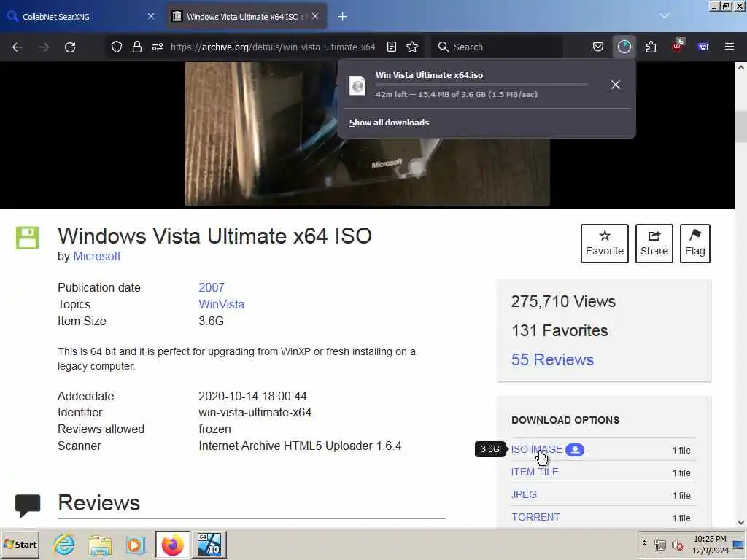Viewport: 747px width, 560px height.
Task: Click the win-vista-ultimate-x64 identifier text
Action: [255, 413]
